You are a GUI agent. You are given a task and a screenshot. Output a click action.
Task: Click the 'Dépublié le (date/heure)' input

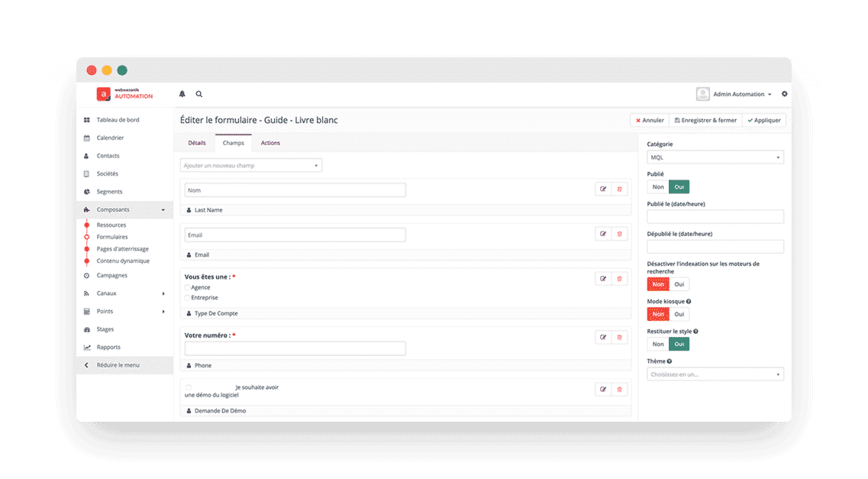[715, 247]
